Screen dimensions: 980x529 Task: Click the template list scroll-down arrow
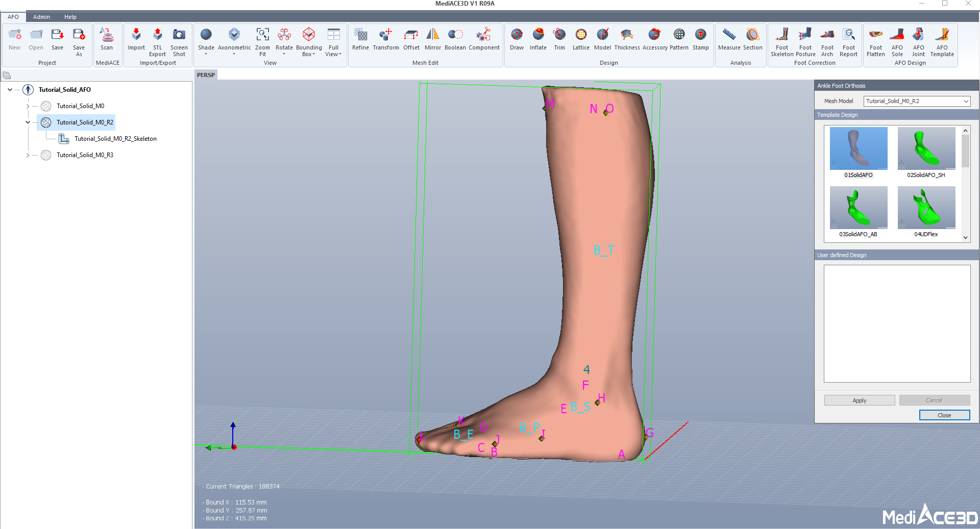click(x=965, y=237)
